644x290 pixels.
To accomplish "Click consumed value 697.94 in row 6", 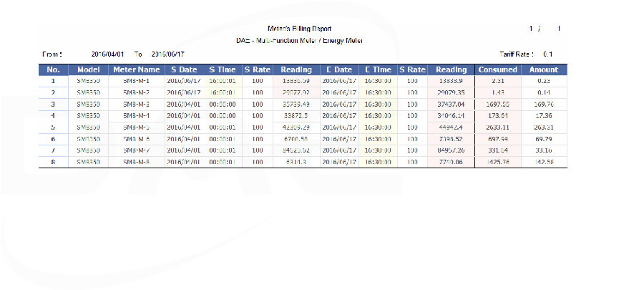I will 498,139.
